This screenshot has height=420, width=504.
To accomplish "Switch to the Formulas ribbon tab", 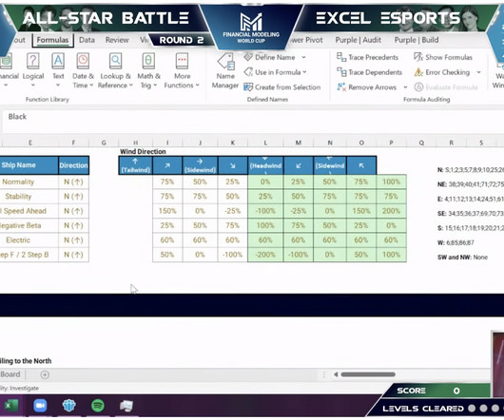I will pos(52,40).
